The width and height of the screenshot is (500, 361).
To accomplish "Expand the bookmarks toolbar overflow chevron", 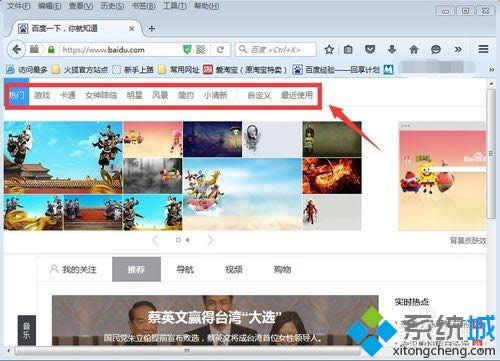I will pos(491,70).
